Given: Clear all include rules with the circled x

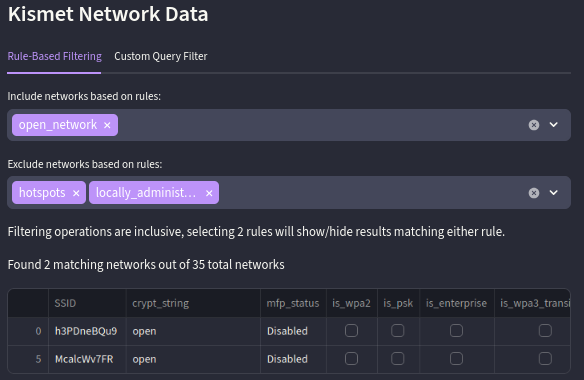Looking at the screenshot, I should 534,125.
